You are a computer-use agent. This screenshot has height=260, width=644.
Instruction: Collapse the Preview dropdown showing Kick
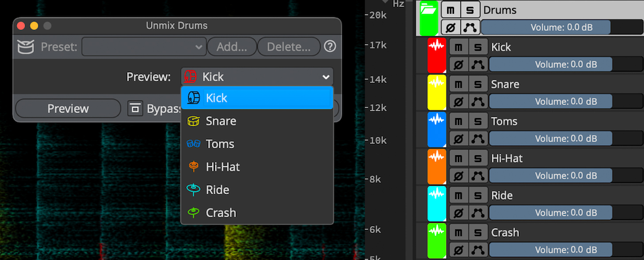(x=257, y=77)
